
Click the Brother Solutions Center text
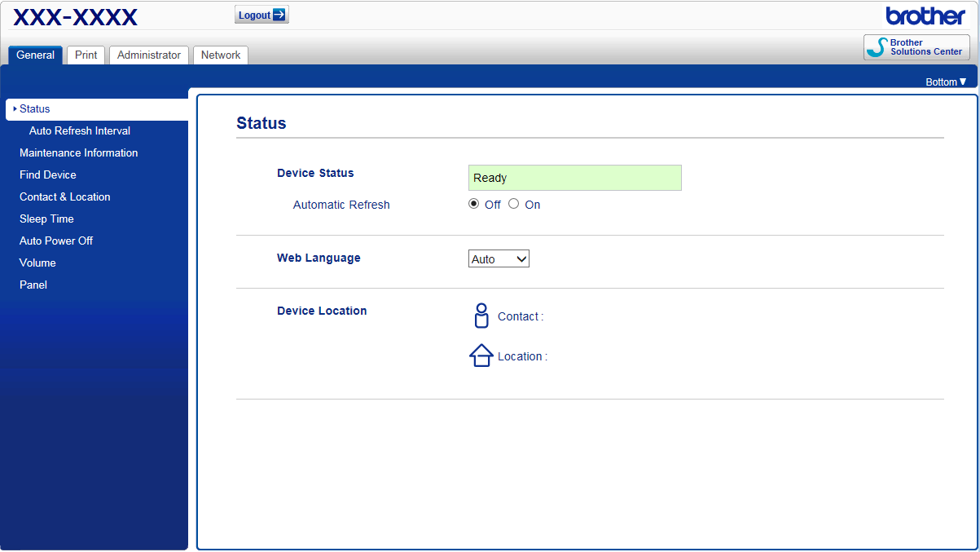pos(926,47)
